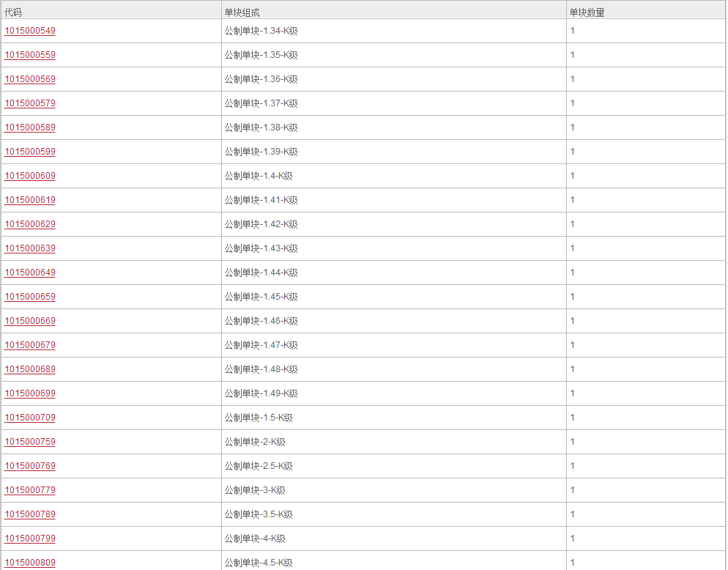Open code link 1015000669

(x=30, y=321)
